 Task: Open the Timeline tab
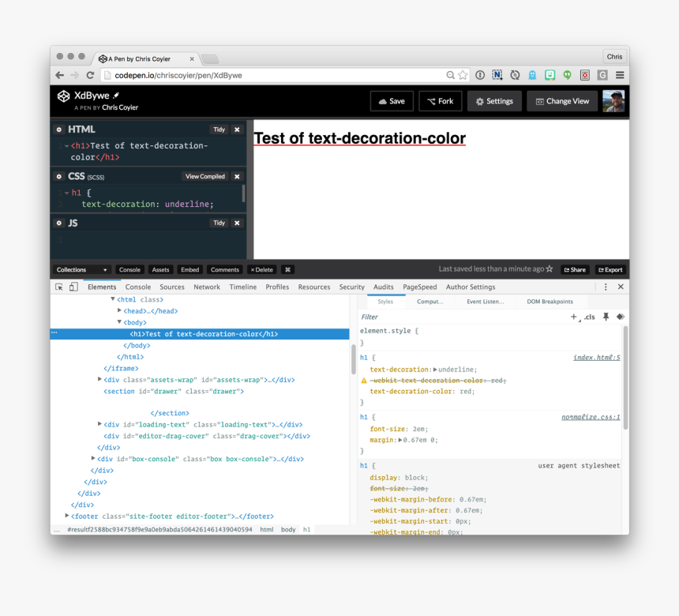point(243,287)
